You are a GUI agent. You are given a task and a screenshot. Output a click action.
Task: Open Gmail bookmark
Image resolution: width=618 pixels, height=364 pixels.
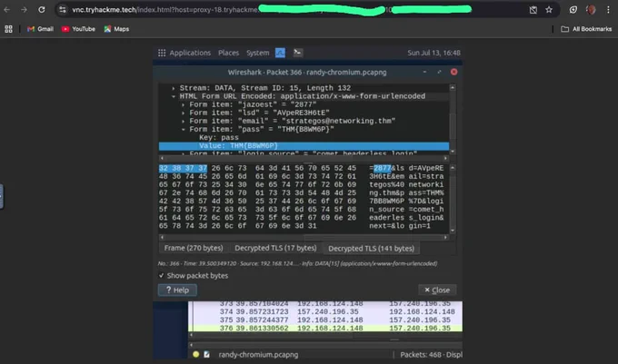tap(40, 29)
